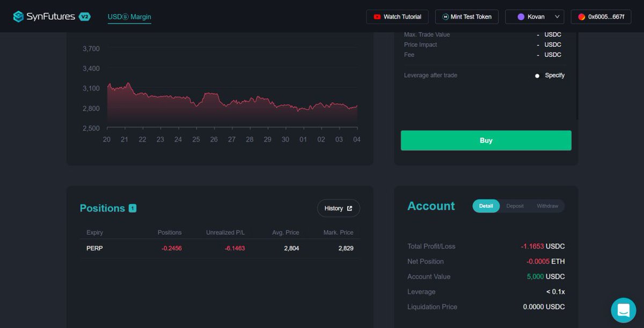Switch to the USD Margin tab
The image size is (644, 328).
[129, 17]
